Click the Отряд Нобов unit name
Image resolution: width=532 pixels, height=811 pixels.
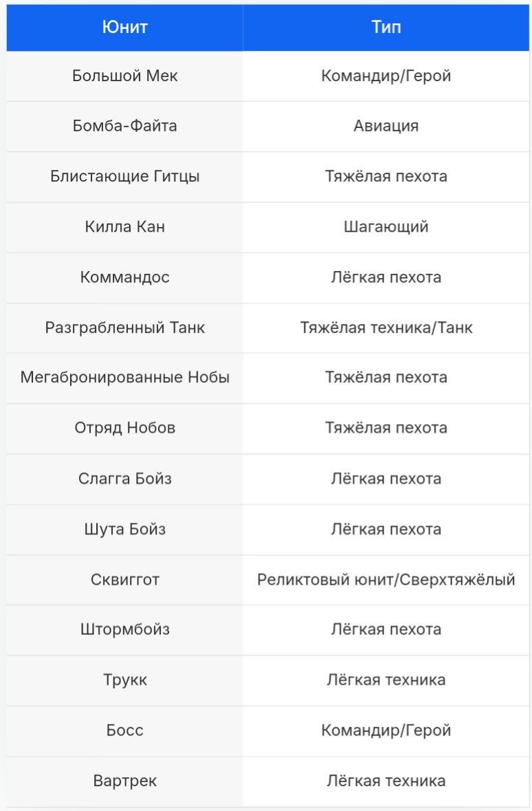point(124,428)
